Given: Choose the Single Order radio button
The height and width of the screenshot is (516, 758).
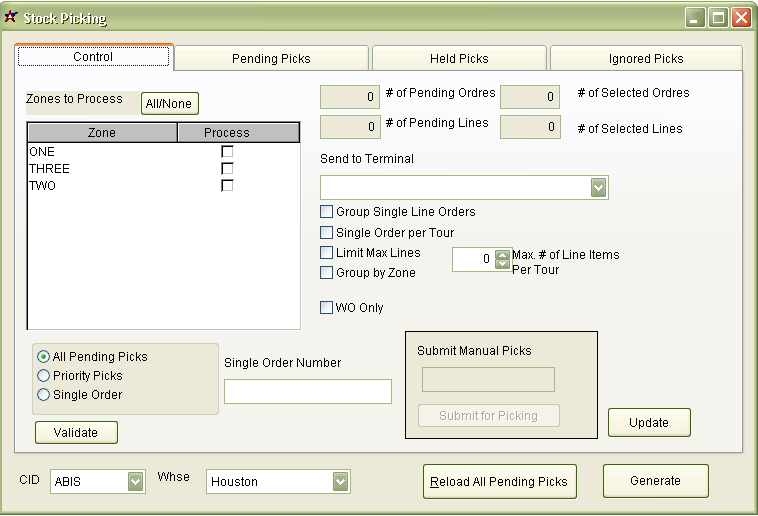Looking at the screenshot, I should click(x=44, y=395).
